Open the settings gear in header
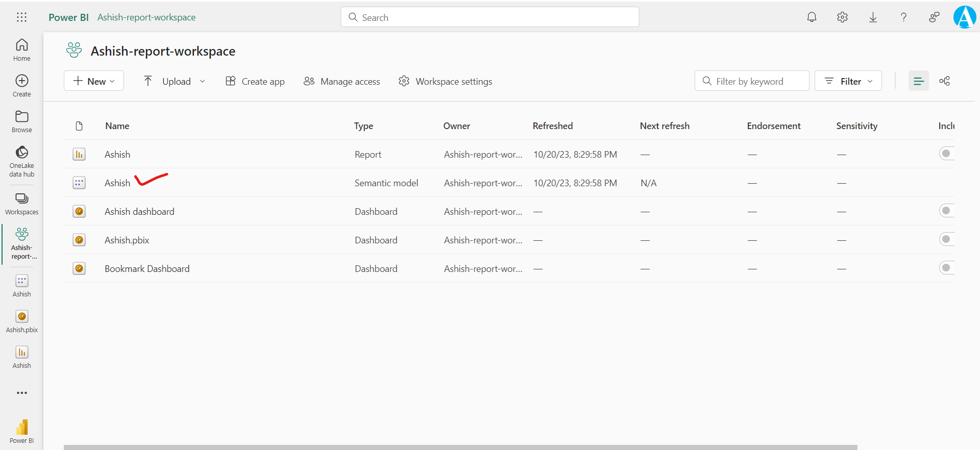This screenshot has width=980, height=450. point(842,17)
